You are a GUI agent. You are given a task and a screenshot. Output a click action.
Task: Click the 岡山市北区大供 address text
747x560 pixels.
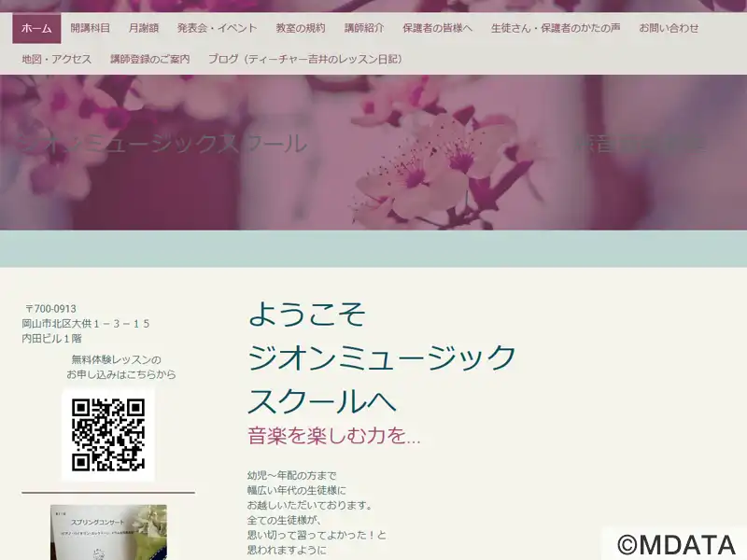86,324
